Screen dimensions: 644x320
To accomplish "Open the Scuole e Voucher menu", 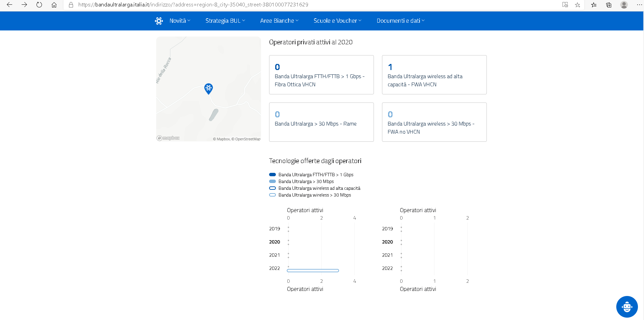I will tap(337, 21).
